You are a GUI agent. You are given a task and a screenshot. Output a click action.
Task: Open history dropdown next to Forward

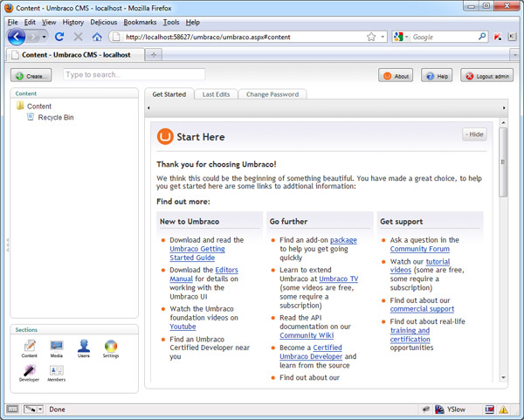(x=45, y=37)
